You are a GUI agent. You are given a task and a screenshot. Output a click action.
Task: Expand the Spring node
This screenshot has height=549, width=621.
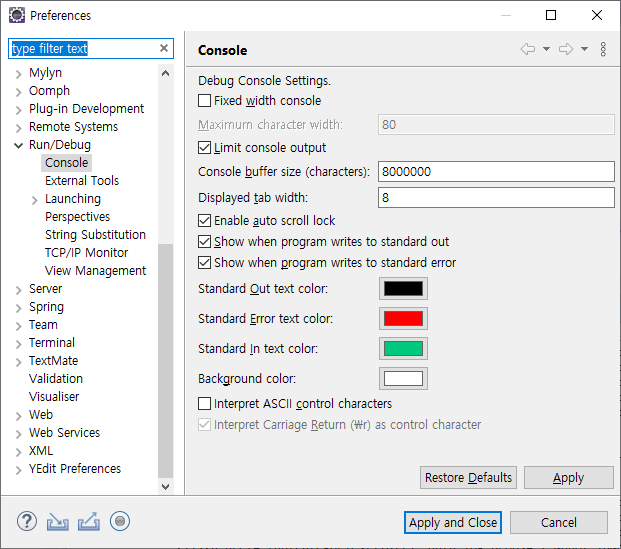click(x=18, y=308)
